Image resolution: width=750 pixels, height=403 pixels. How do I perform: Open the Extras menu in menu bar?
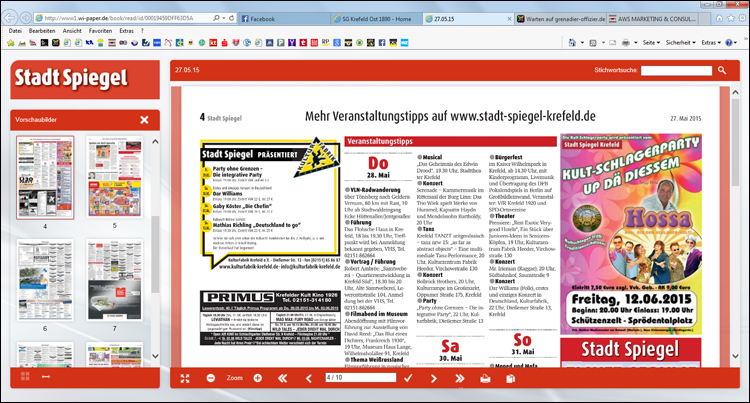(126, 31)
